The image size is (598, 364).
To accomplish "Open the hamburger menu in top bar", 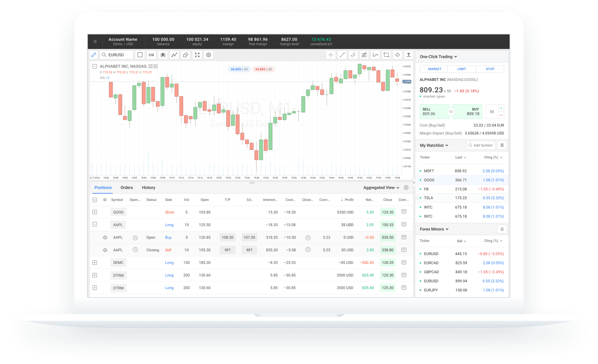I will (x=95, y=41).
